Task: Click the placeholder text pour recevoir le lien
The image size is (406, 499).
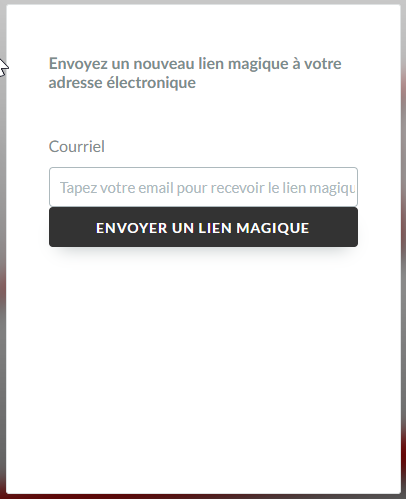Action: 241,188
